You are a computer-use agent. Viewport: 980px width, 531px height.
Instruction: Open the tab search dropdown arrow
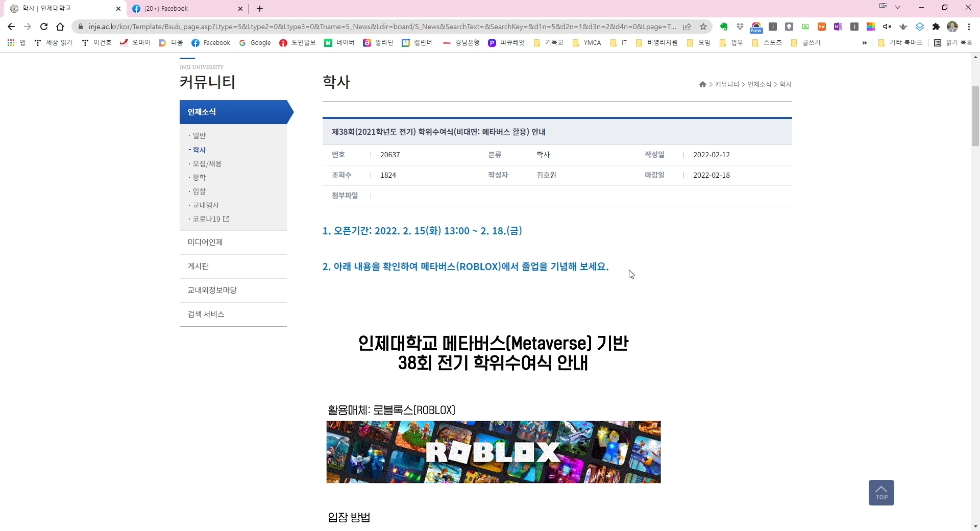(x=898, y=7)
